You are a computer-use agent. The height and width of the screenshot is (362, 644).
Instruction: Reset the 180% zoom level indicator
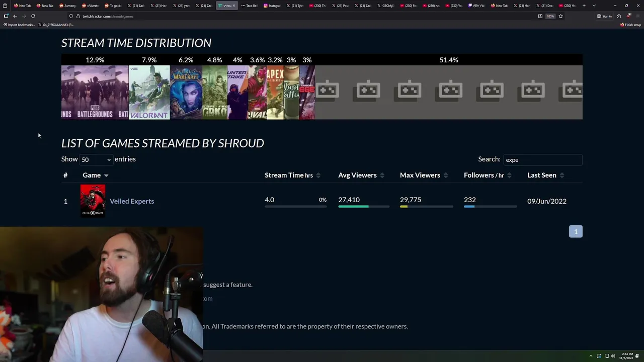(x=550, y=16)
